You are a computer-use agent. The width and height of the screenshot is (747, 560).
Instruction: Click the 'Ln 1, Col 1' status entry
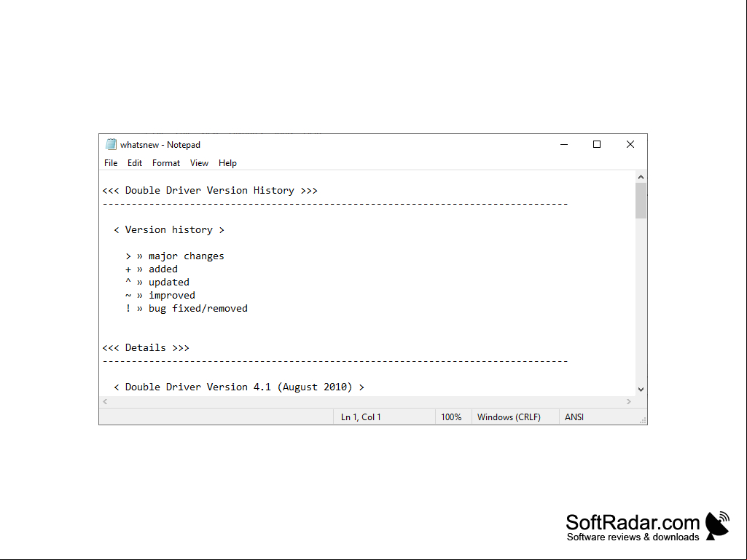361,417
